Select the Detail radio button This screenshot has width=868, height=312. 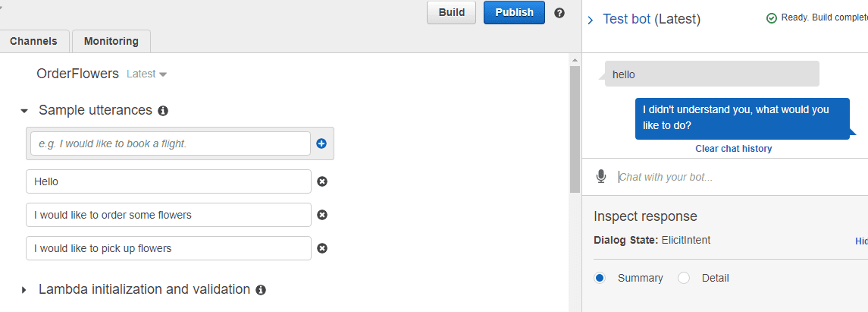click(684, 278)
